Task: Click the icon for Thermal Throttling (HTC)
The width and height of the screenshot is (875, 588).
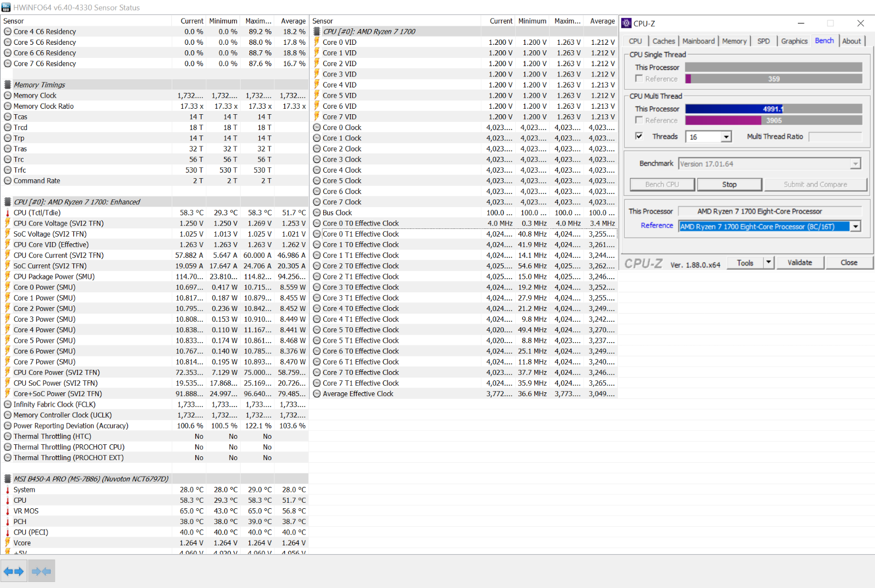Action: click(x=8, y=437)
